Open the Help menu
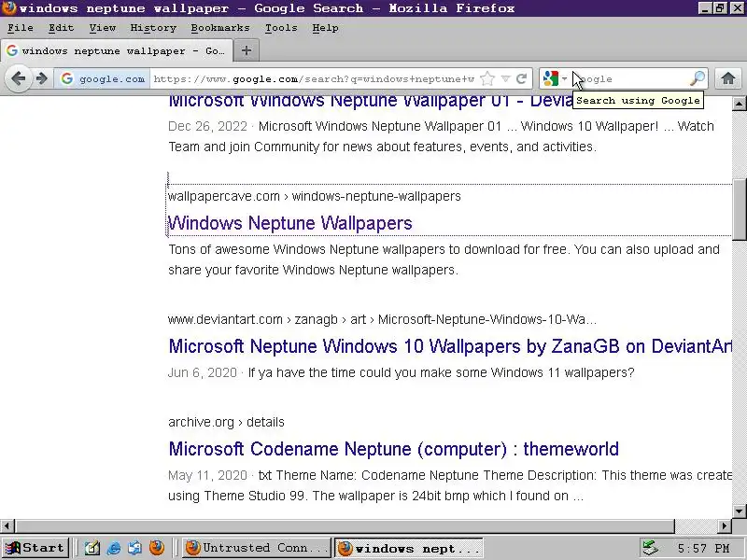This screenshot has height=560, width=747. pyautogui.click(x=325, y=28)
